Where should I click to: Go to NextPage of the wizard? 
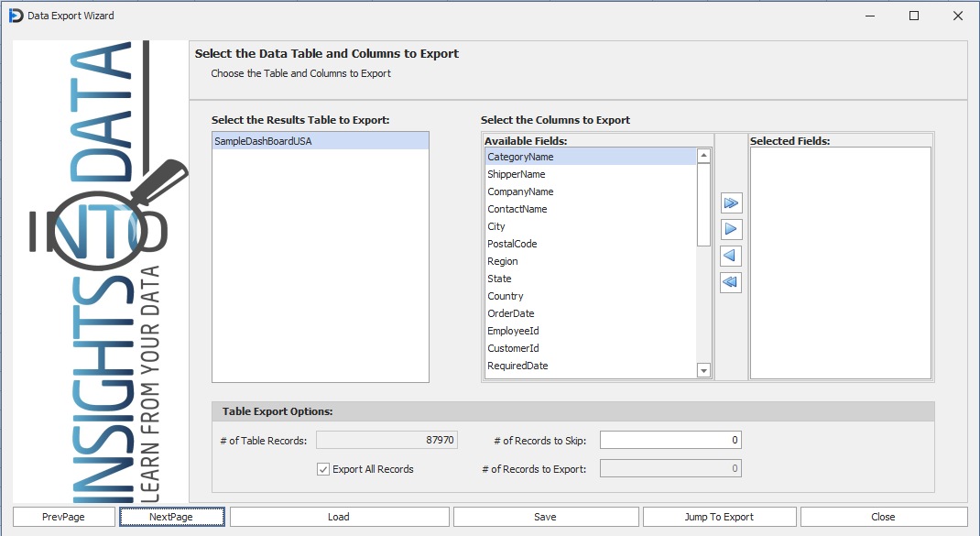point(171,517)
